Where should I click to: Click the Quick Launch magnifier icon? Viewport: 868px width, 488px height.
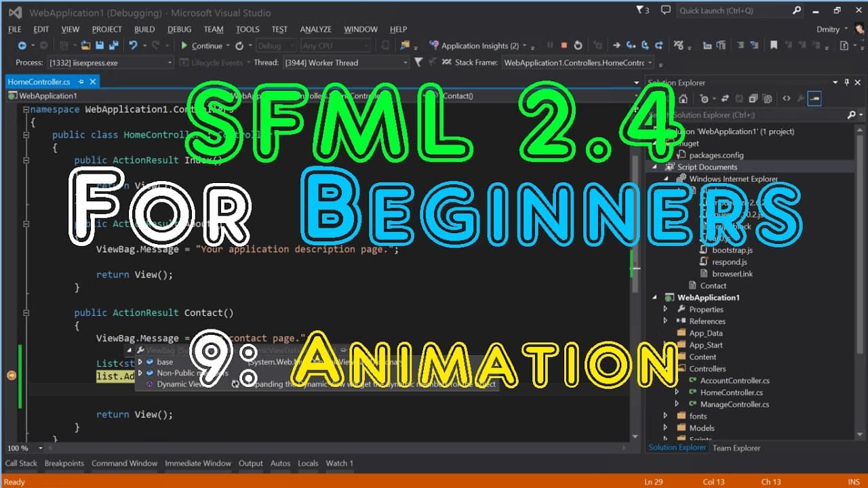tap(797, 10)
